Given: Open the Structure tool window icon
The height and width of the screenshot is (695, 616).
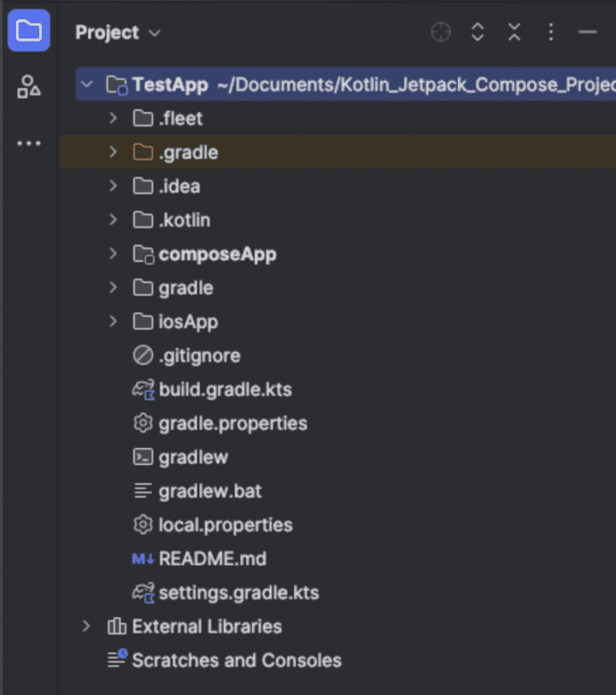Looking at the screenshot, I should [x=28, y=87].
